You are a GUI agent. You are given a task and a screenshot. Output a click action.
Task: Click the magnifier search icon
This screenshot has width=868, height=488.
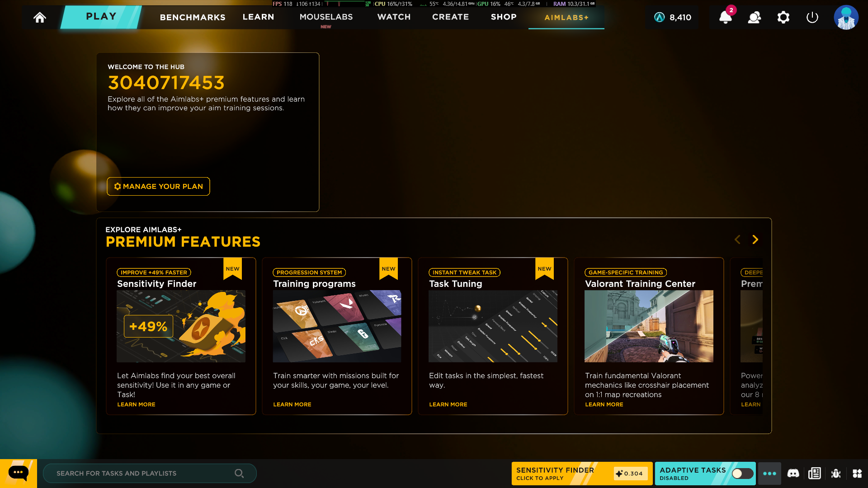click(x=239, y=473)
